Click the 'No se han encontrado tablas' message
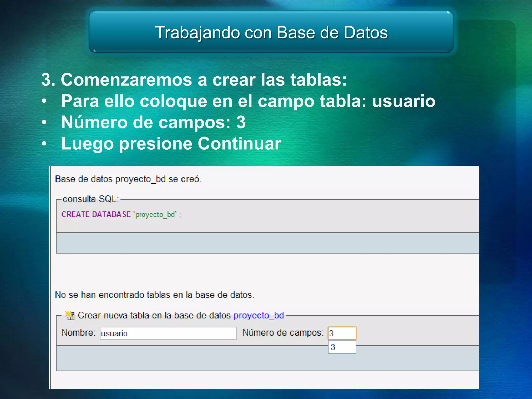 click(x=155, y=295)
